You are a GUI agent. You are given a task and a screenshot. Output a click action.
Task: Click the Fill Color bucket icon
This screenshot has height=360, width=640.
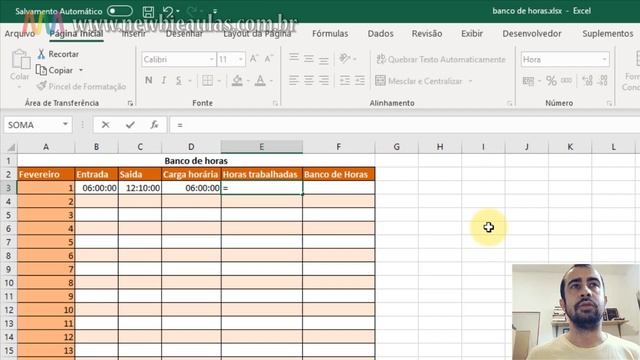pos(237,80)
